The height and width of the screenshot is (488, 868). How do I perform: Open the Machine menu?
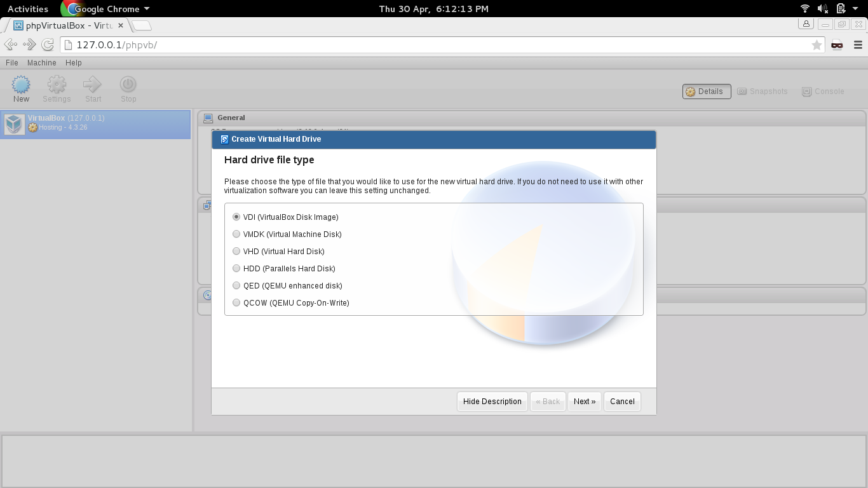coord(42,63)
